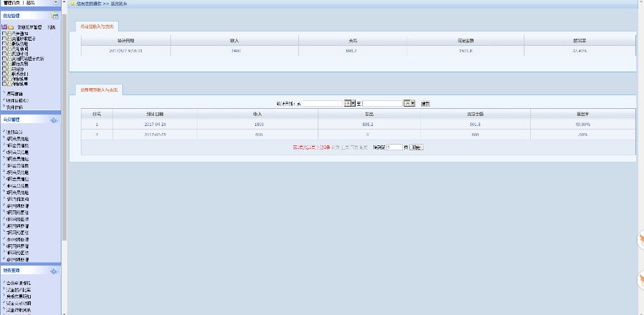The width and height of the screenshot is (644, 315).
Task: Click the folder icon of 奖励计划 row
Action: point(9,54)
